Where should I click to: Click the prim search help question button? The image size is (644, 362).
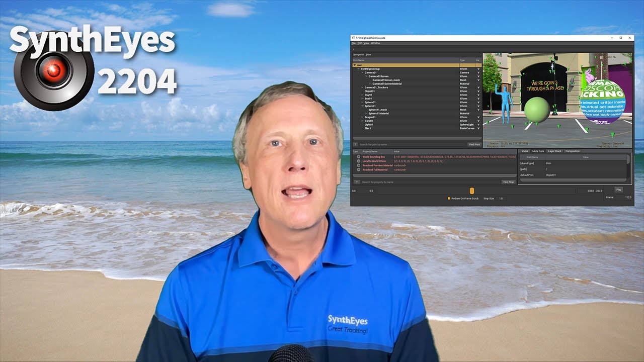pyautogui.click(x=355, y=144)
